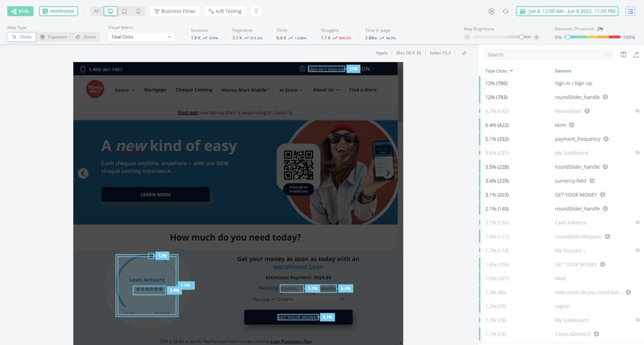Image resolution: width=644 pixels, height=345 pixels.
Task: Click Mortgage in the site navigation
Action: [x=155, y=89]
